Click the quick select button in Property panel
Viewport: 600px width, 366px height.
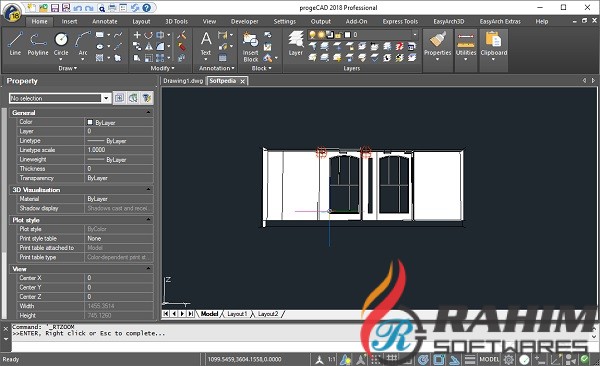click(147, 98)
